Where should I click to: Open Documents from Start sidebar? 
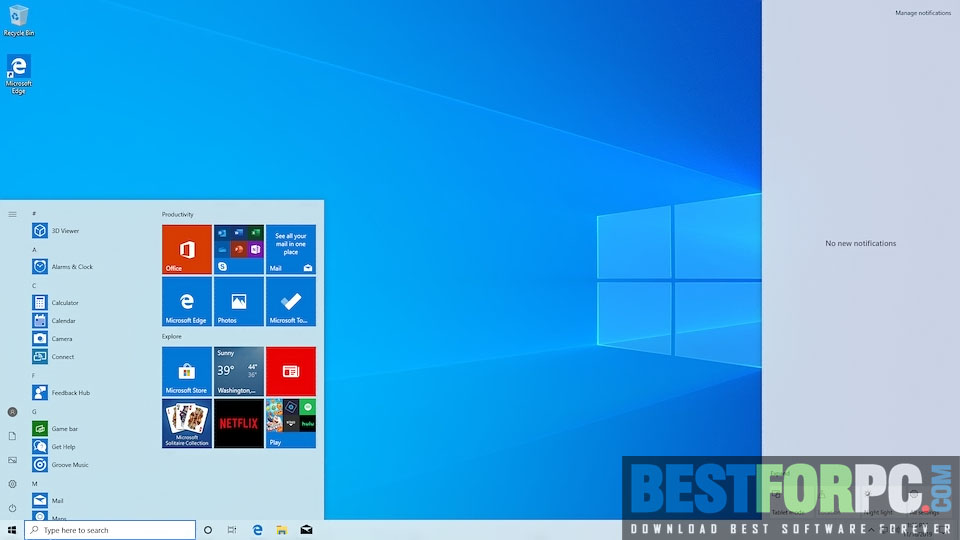point(12,436)
